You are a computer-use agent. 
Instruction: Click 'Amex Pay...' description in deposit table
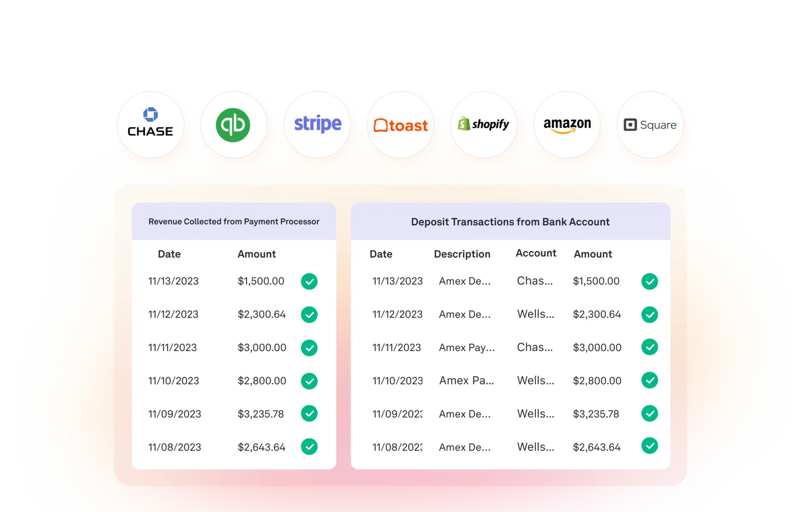pyautogui.click(x=466, y=348)
